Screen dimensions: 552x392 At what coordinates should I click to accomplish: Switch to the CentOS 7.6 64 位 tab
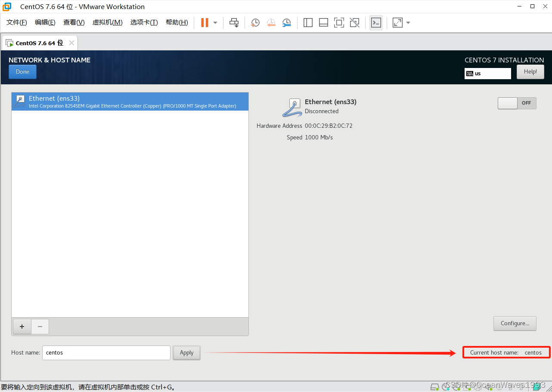click(40, 43)
